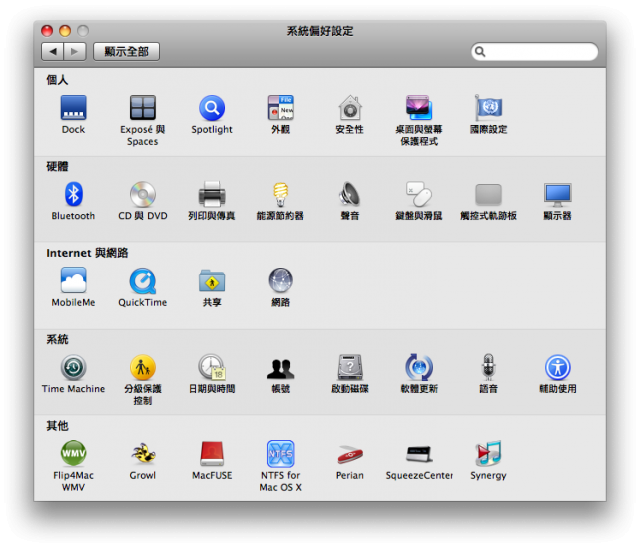The height and width of the screenshot is (548, 640).
Task: Close the 系統偏好設定 window
Action: [x=47, y=31]
